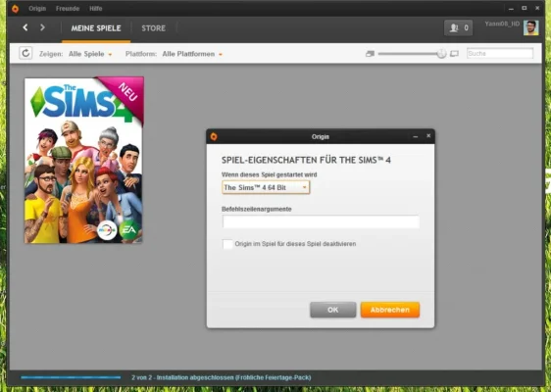Click the small tiles size icon

[x=370, y=53]
